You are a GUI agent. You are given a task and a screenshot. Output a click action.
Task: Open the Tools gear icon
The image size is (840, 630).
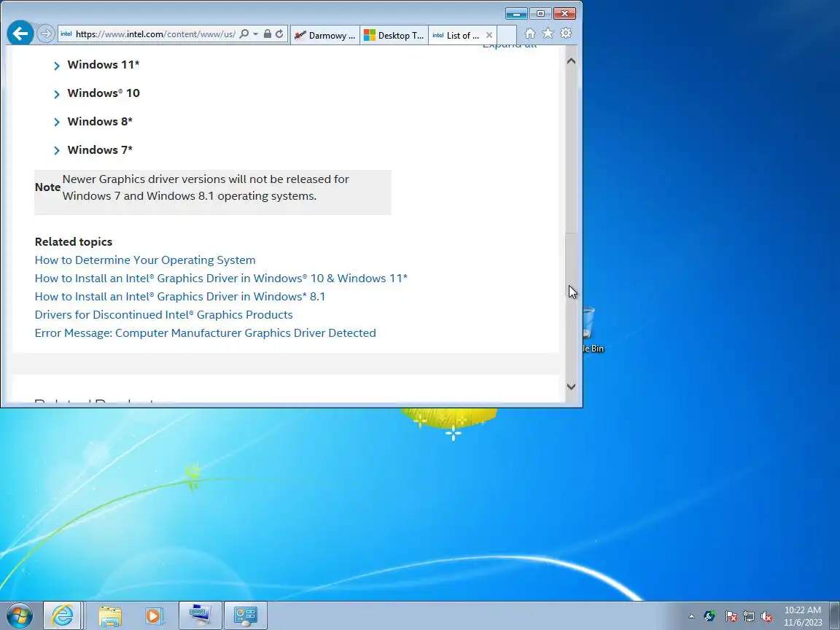click(566, 34)
